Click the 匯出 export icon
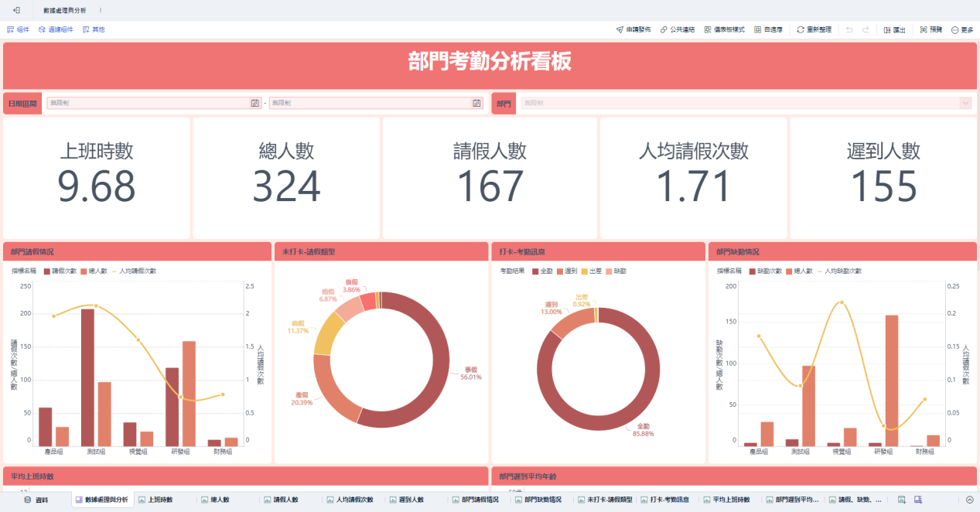Viewport: 980px width, 512px height. 894,29
